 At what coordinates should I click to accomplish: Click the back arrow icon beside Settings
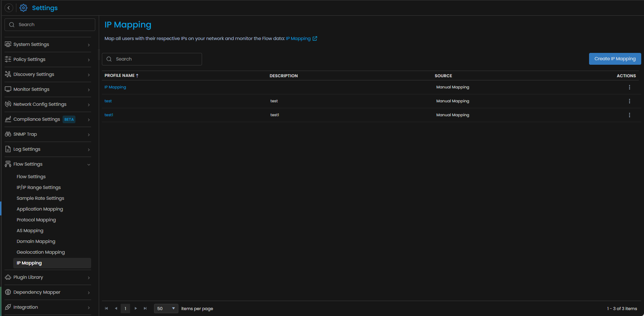click(9, 8)
